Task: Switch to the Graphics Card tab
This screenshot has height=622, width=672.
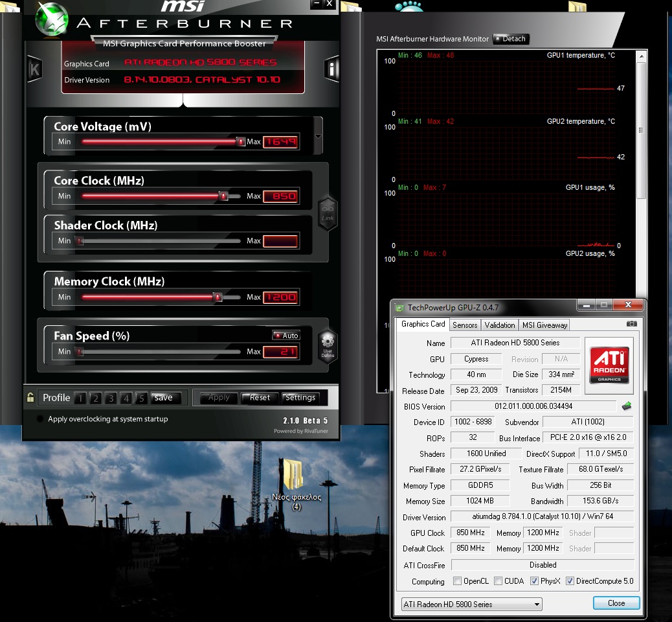Action: click(423, 325)
